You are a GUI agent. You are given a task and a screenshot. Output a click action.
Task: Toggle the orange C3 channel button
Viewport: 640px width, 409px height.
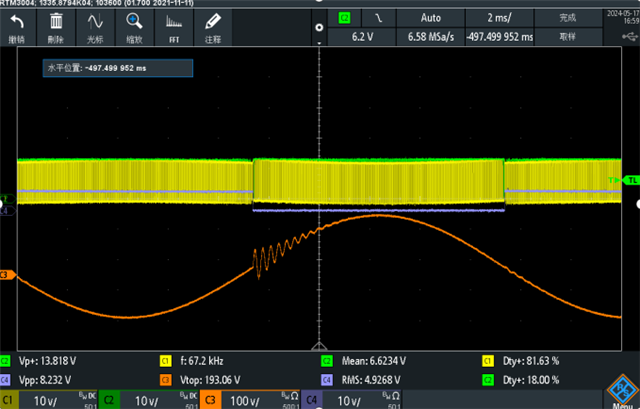(210, 400)
